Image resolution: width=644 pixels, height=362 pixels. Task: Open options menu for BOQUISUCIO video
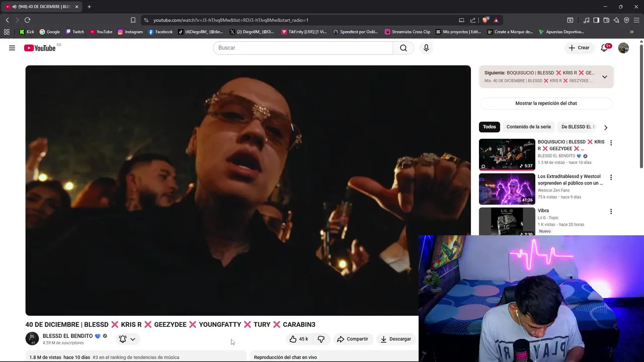(611, 143)
